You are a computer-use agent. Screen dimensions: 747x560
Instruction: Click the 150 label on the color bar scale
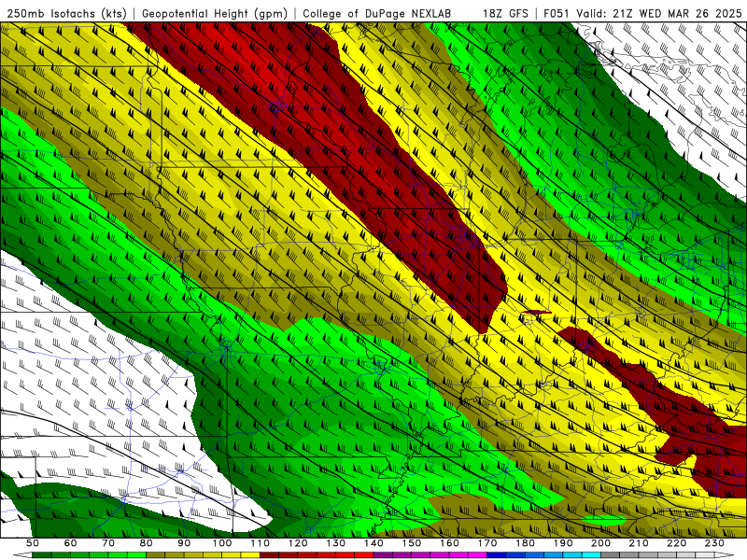[x=412, y=543]
